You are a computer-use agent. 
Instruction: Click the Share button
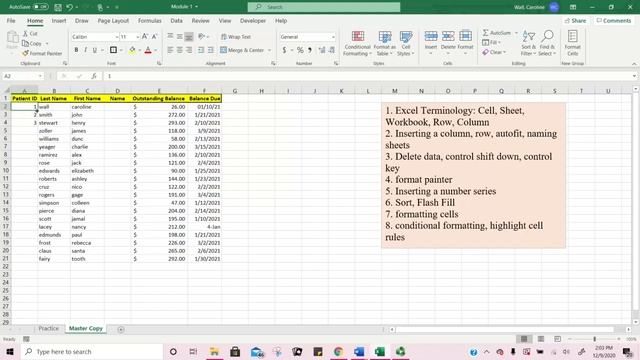575,20
